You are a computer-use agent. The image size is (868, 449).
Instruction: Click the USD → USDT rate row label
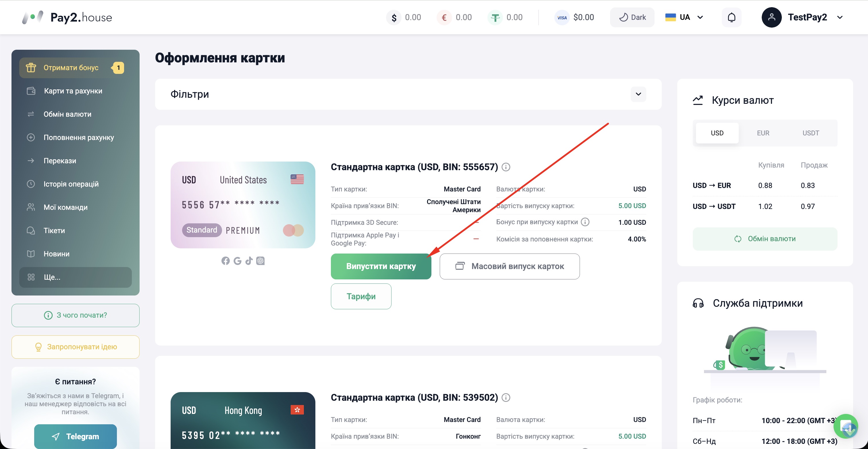(x=714, y=206)
